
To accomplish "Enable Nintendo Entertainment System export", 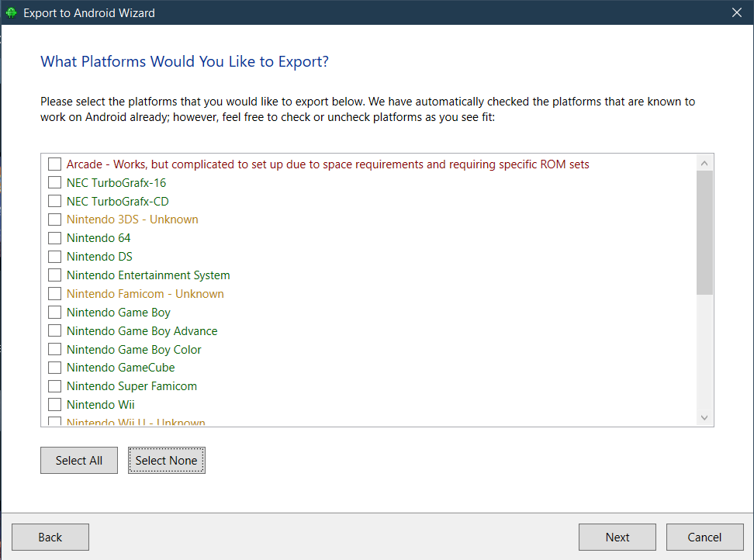I will [x=54, y=275].
